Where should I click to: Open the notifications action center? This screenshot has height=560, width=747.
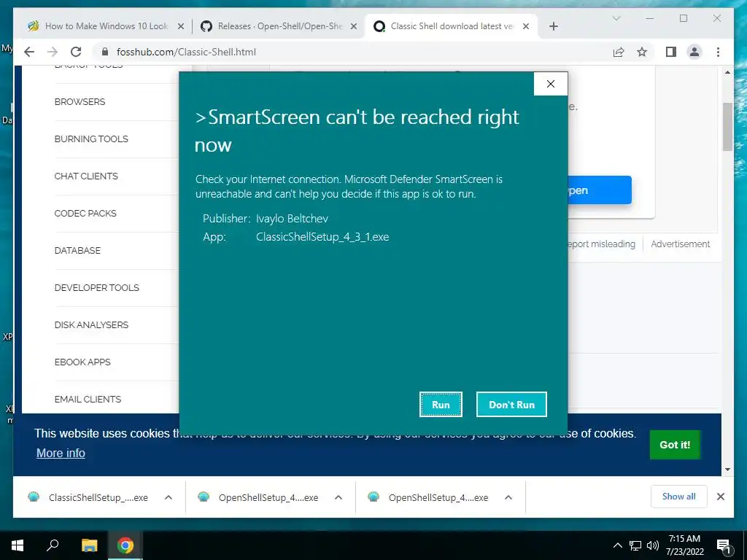[724, 545]
